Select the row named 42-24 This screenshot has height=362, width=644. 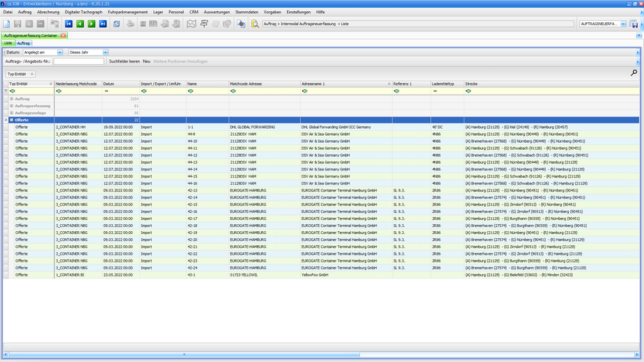[x=322, y=268]
